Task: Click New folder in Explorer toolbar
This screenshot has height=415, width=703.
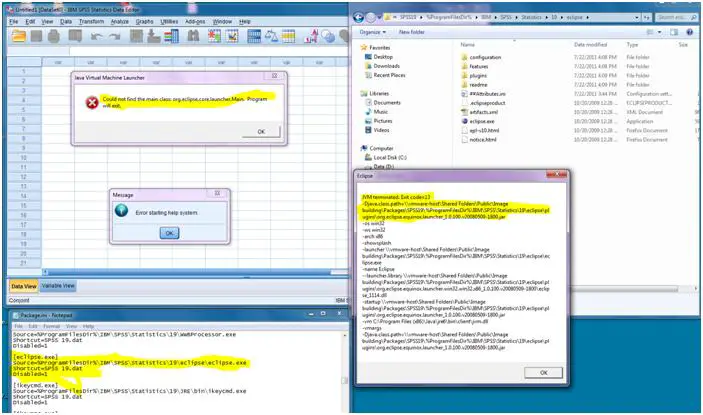Action: [412, 32]
